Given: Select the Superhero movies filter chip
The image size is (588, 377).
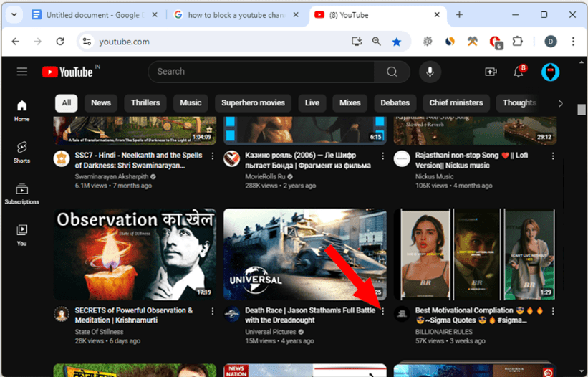Looking at the screenshot, I should (x=253, y=103).
